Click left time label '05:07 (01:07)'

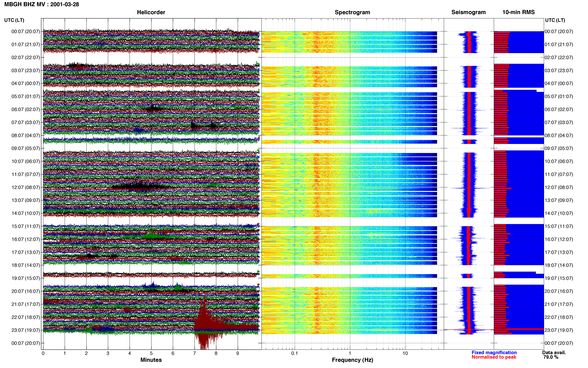pyautogui.click(x=26, y=96)
